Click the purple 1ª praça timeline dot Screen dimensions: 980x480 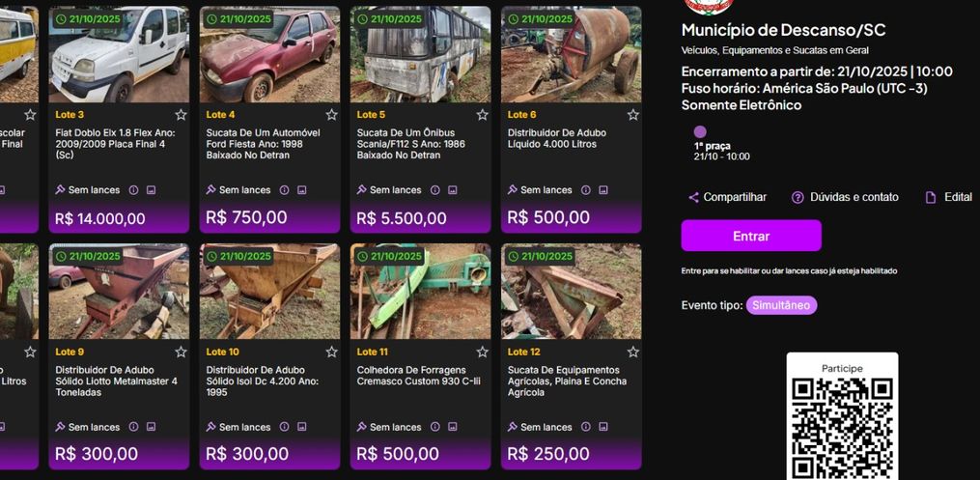click(700, 132)
